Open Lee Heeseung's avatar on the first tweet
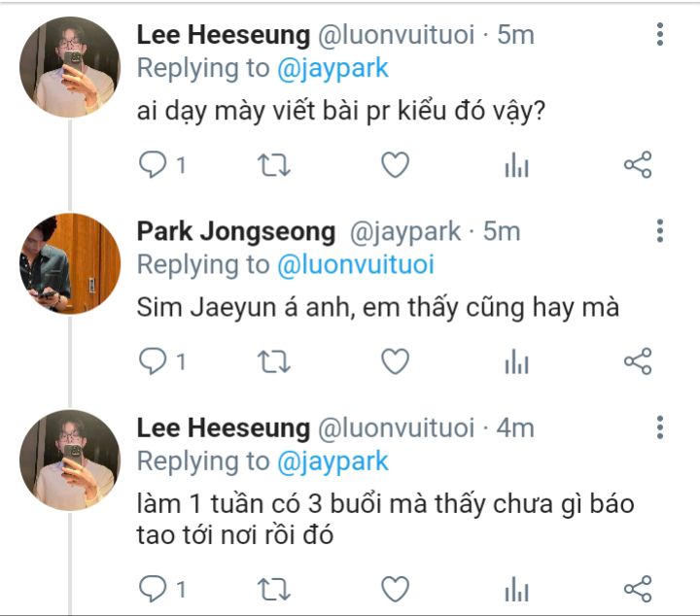 click(x=69, y=67)
